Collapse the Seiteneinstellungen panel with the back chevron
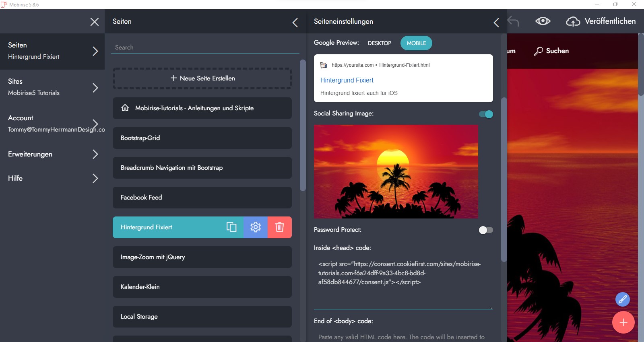This screenshot has height=342, width=644. pyautogui.click(x=496, y=23)
